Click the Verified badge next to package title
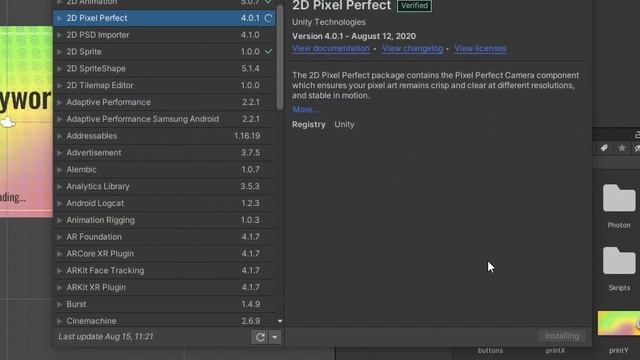 [414, 6]
